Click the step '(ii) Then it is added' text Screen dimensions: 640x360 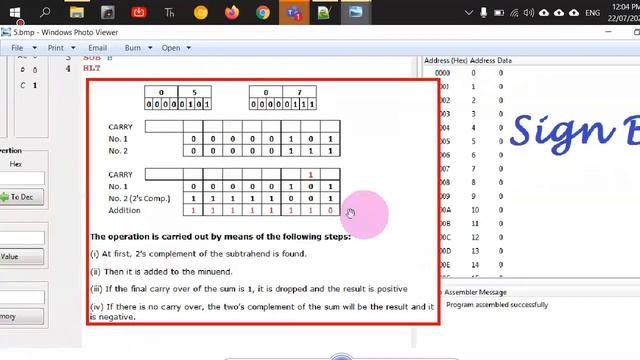point(161,272)
